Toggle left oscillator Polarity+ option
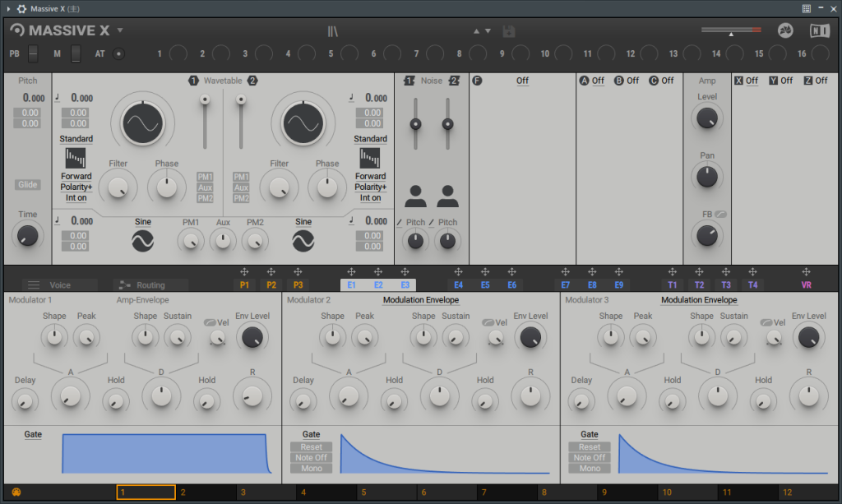This screenshot has width=842, height=504. point(76,187)
